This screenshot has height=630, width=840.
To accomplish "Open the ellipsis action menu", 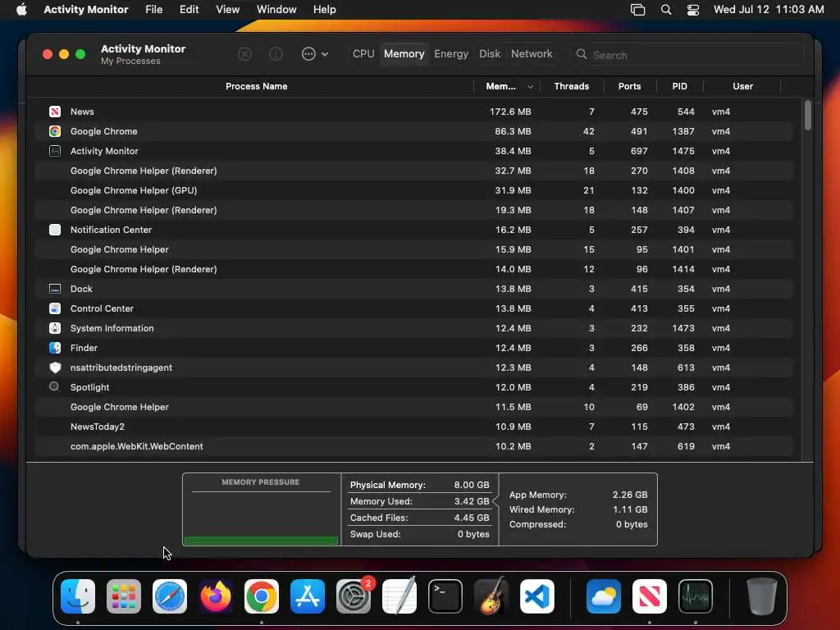I will tap(314, 54).
